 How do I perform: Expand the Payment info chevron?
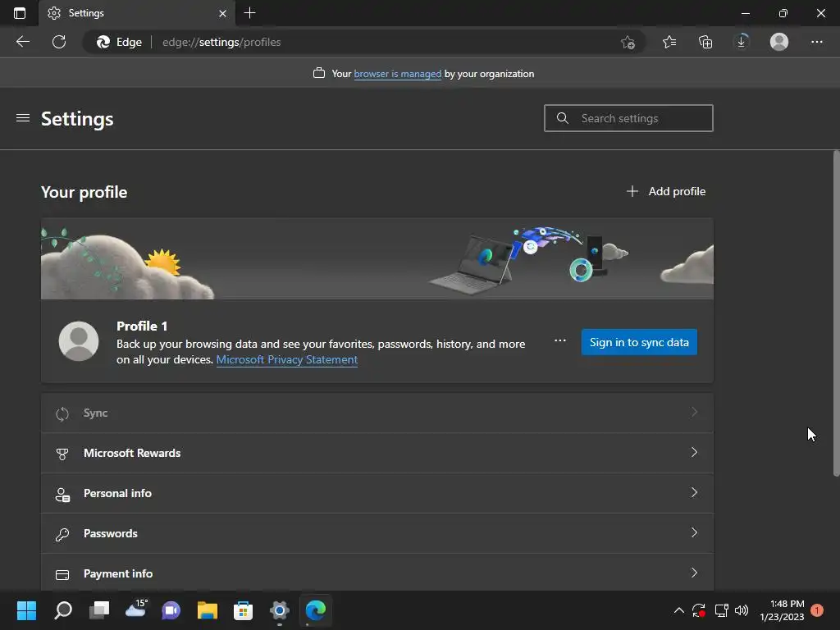pyautogui.click(x=694, y=573)
